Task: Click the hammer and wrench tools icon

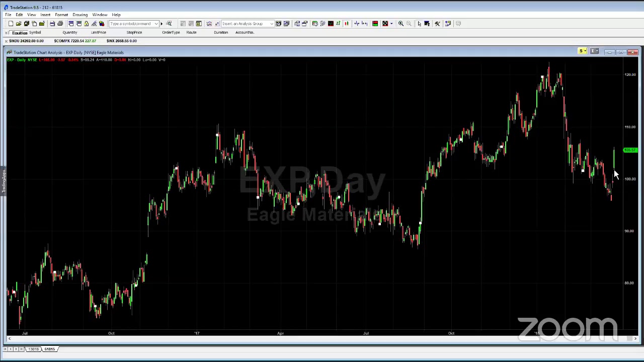Action: point(437,24)
